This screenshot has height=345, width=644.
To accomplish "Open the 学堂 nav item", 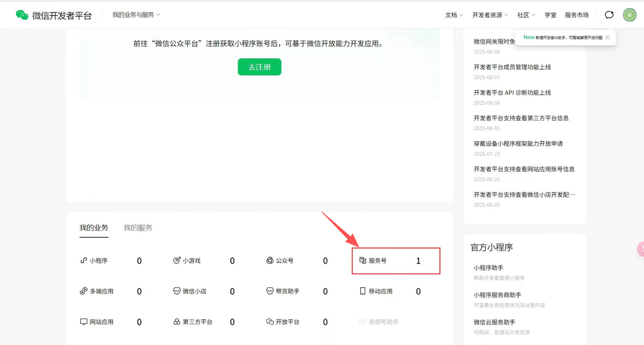I will (550, 15).
